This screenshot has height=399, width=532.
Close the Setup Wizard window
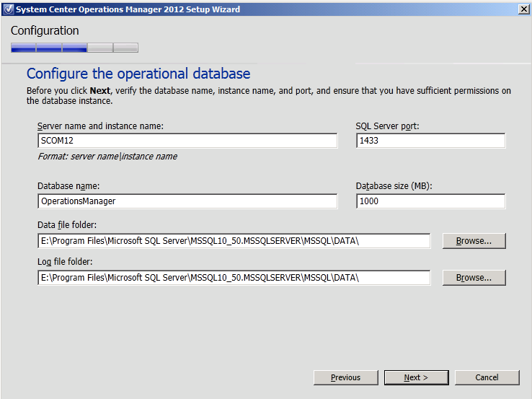tap(524, 9)
